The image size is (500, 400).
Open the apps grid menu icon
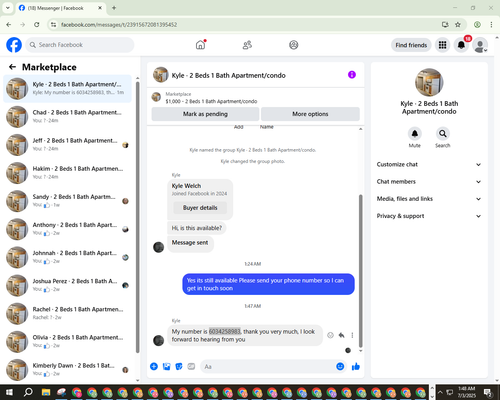(442, 45)
